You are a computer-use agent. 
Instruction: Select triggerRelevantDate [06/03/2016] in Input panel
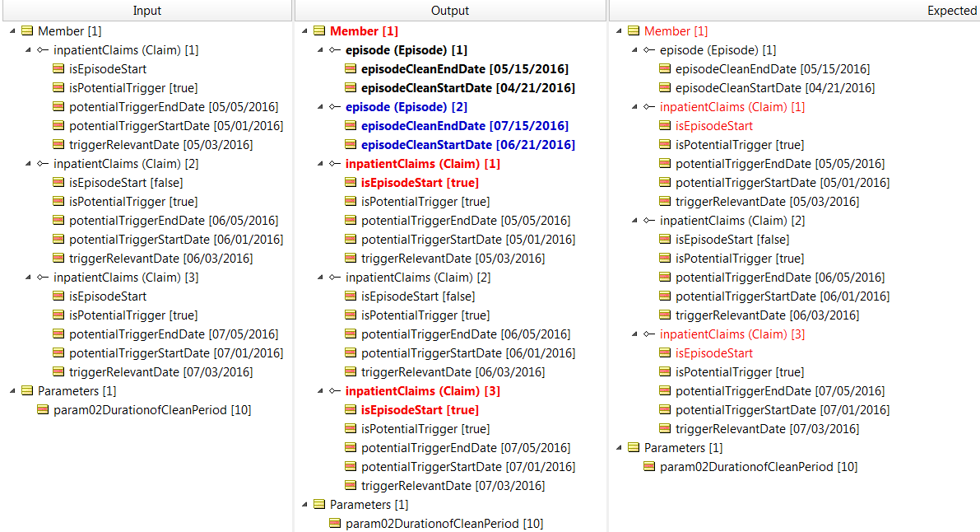161,259
